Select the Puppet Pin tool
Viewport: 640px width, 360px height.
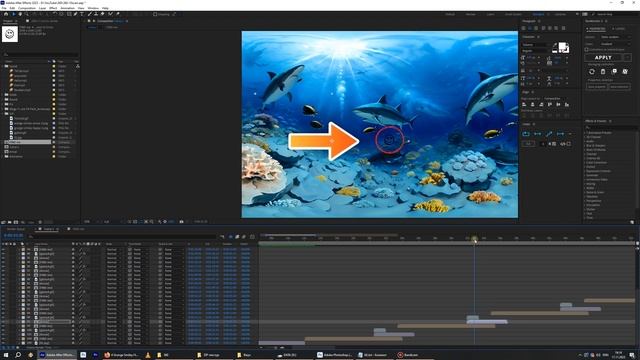[x=118, y=14]
